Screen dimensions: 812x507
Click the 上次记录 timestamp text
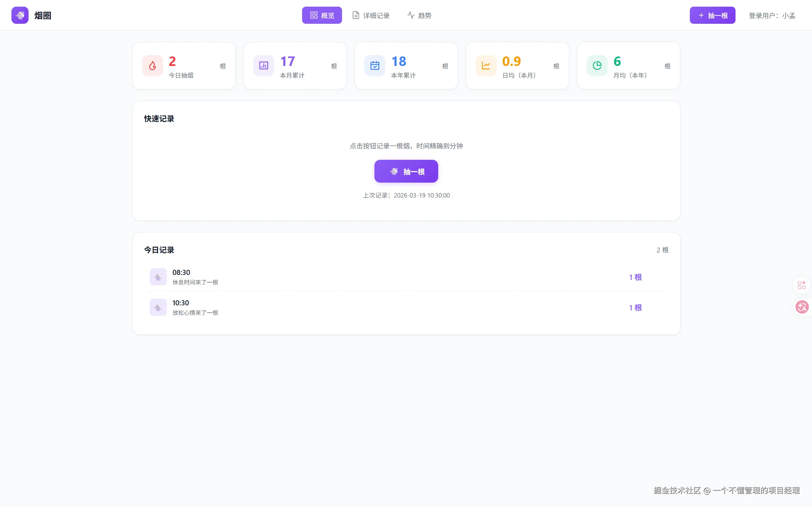[406, 195]
